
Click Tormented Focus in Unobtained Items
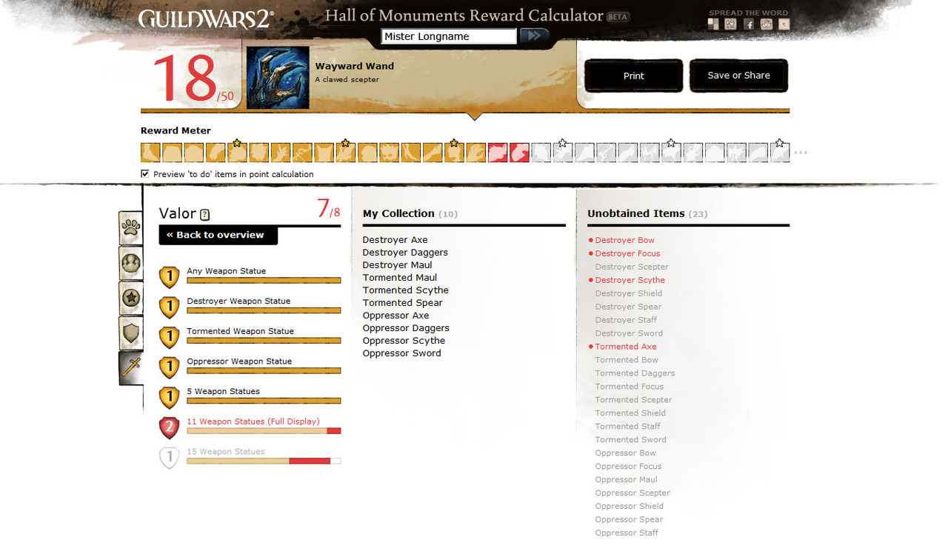coord(630,387)
